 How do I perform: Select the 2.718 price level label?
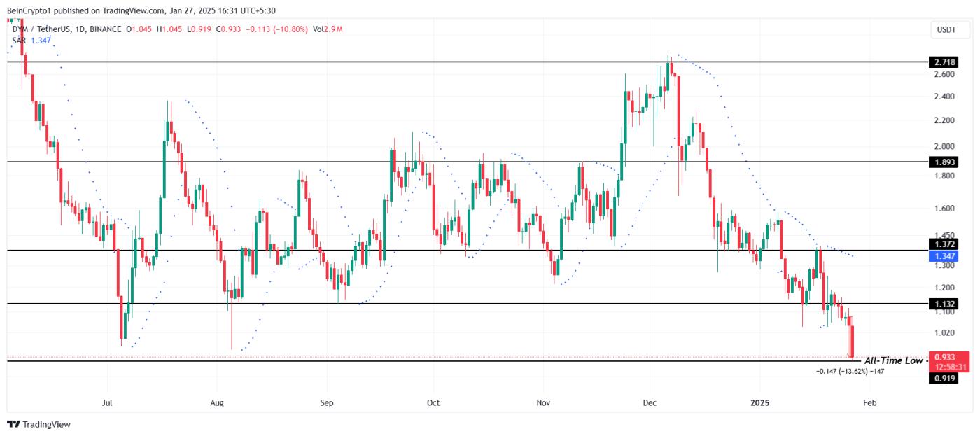pyautogui.click(x=943, y=62)
